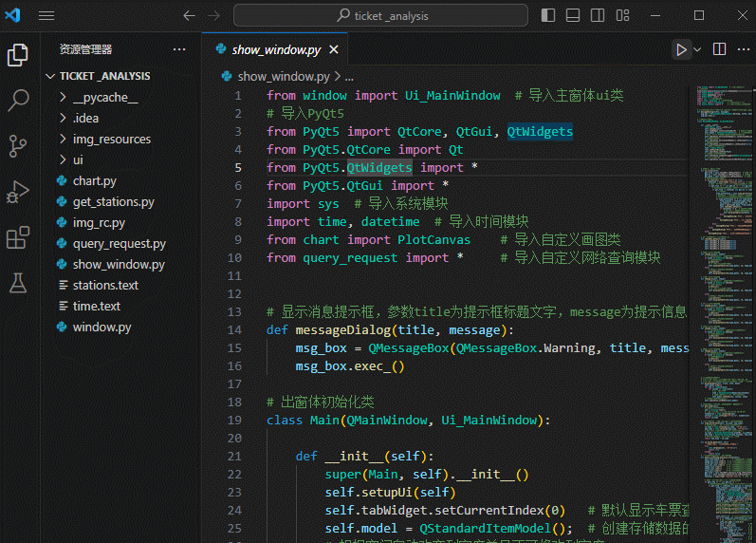
Task: Expand the ui folder
Action: 78,159
